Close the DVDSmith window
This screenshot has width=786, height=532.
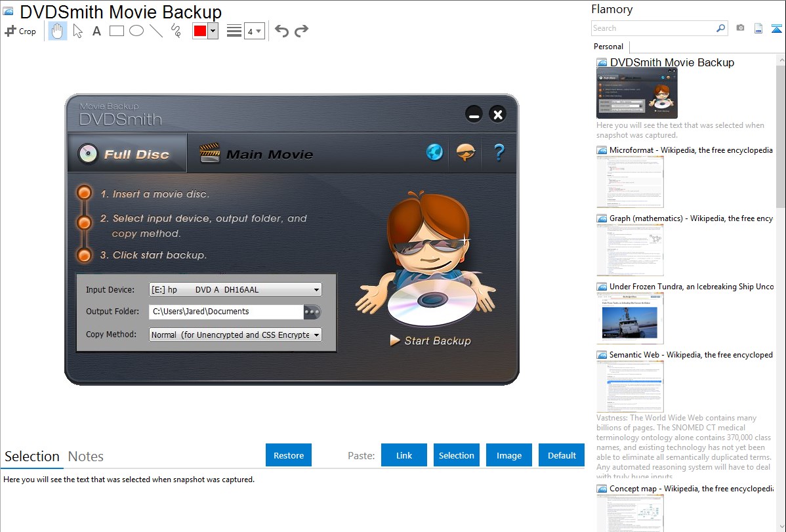pyautogui.click(x=498, y=114)
